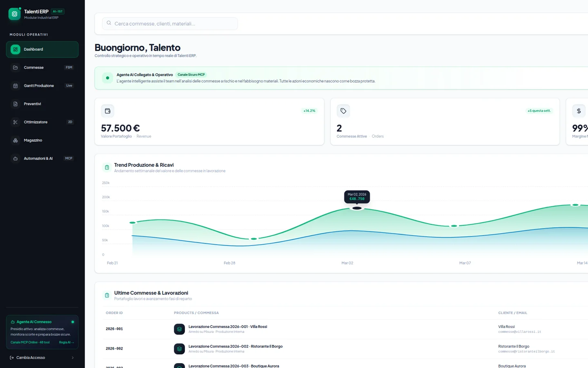Expand Cambia Accesso chevron arrow

73,358
